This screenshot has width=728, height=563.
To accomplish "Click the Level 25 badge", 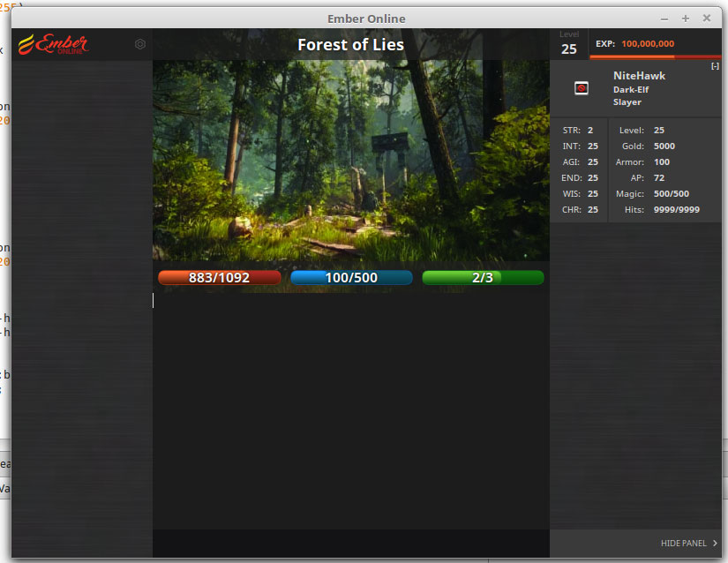I will (569, 44).
